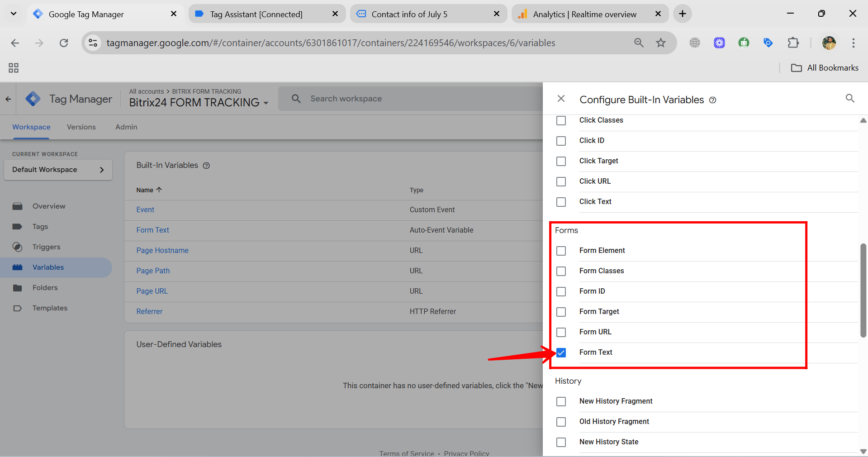
Task: Open Overview in the sidebar
Action: click(49, 206)
